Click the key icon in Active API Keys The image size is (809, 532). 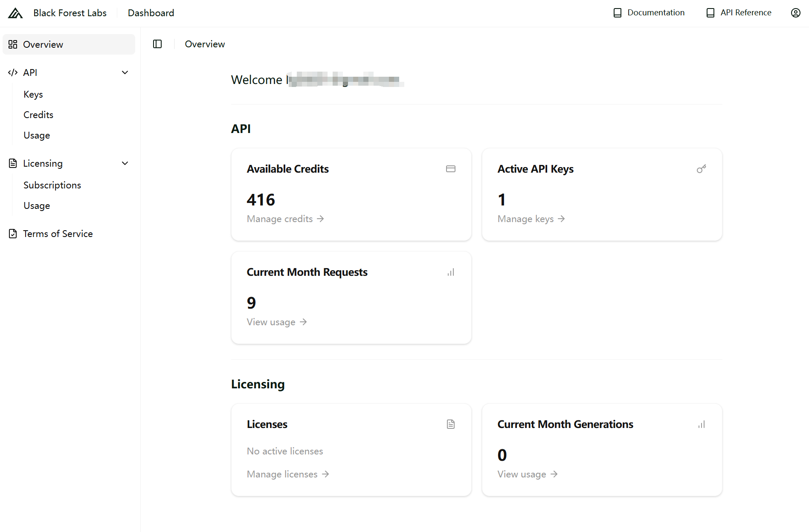tap(701, 169)
